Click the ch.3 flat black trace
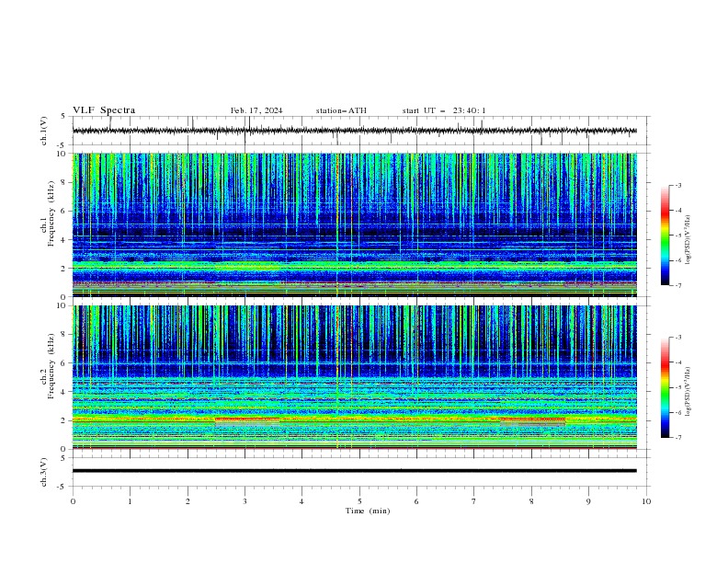 (x=355, y=471)
